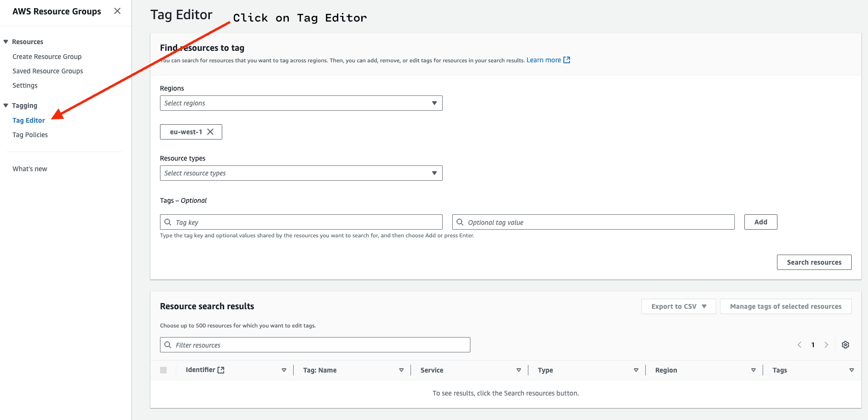
Task: Go to next results page
Action: 826,345
